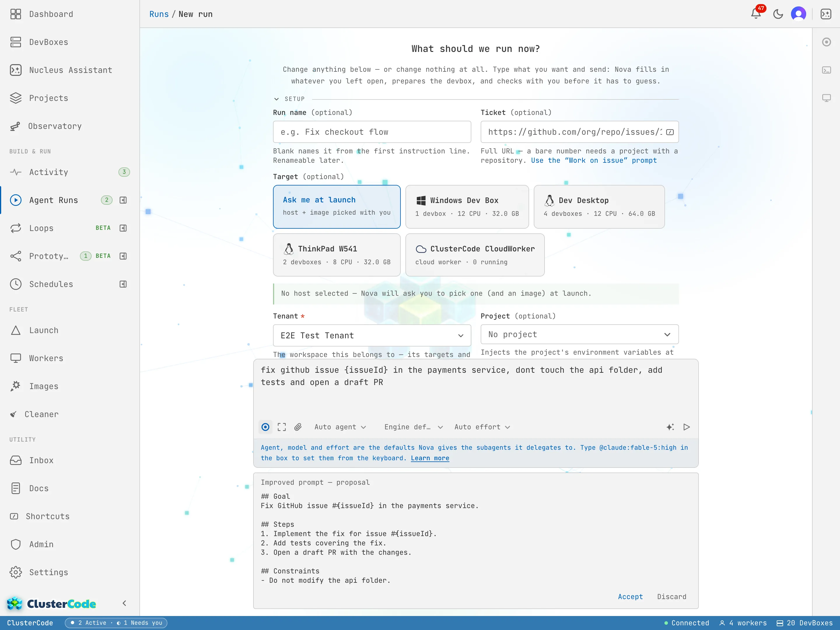Click 20 DevBoxes in status bar
This screenshot has height=630, width=840.
point(805,623)
